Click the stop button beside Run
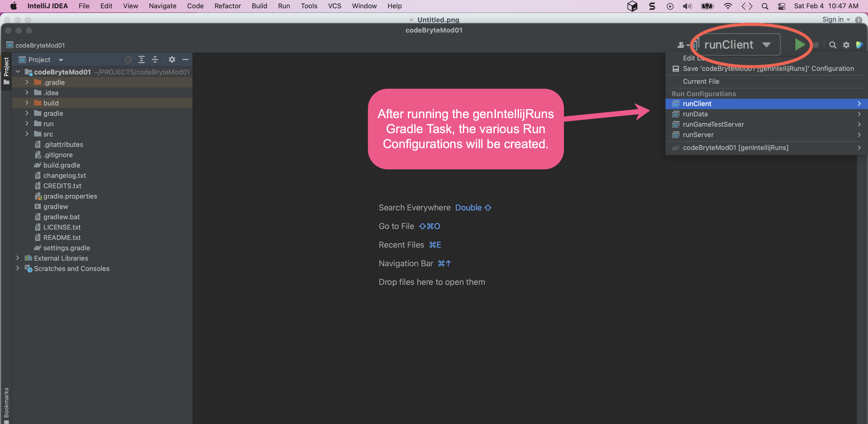This screenshot has height=424, width=868. [x=816, y=45]
